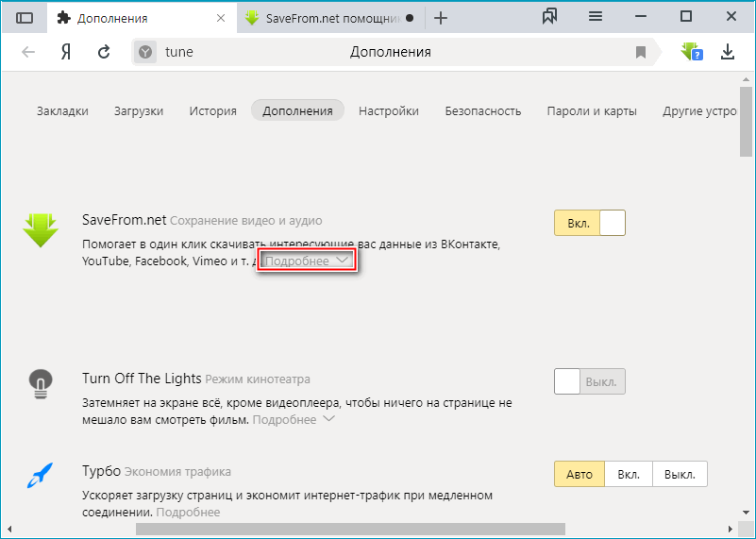This screenshot has width=756, height=539.
Task: Click 'Экономия трафика' subtitle
Action: 177,472
